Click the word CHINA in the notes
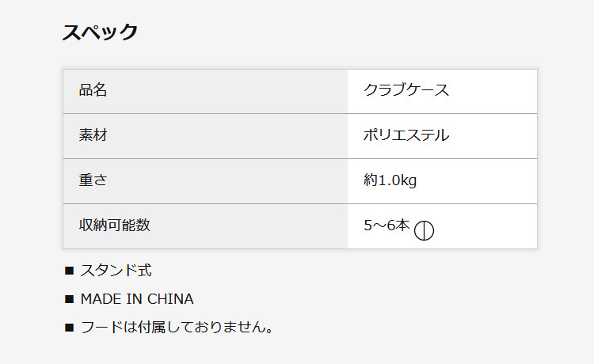Image resolution: width=594 pixels, height=364 pixels. coord(170,299)
